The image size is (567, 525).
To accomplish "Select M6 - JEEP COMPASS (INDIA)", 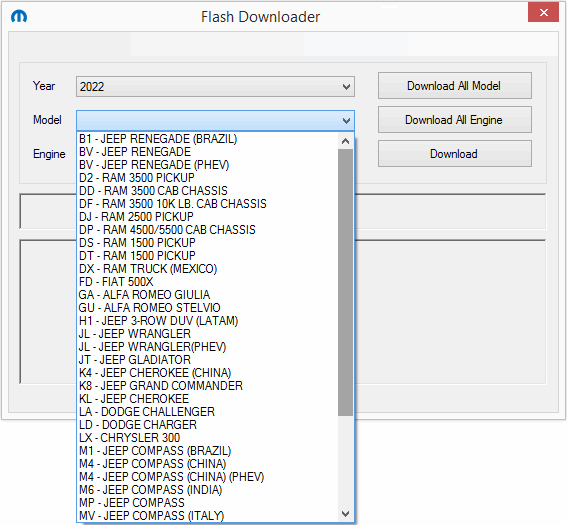I will point(208,490).
